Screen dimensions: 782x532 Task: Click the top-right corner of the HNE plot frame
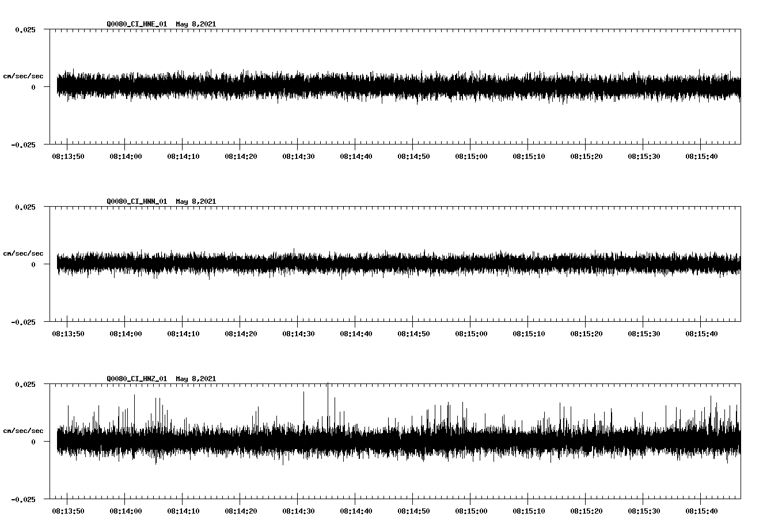[x=741, y=30]
